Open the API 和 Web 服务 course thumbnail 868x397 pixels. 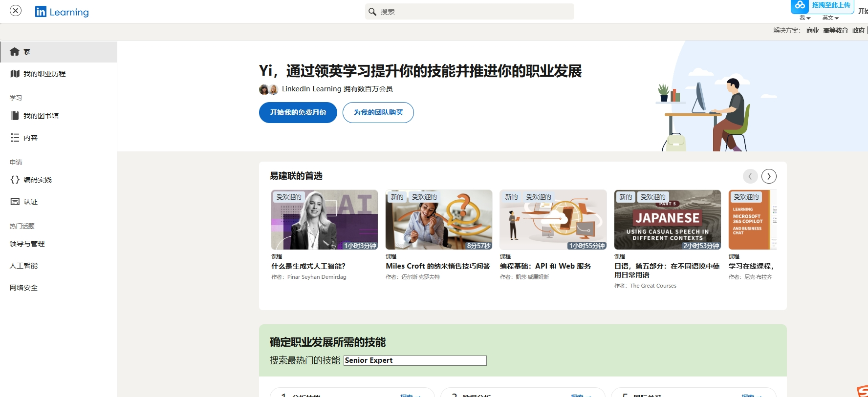pos(553,220)
